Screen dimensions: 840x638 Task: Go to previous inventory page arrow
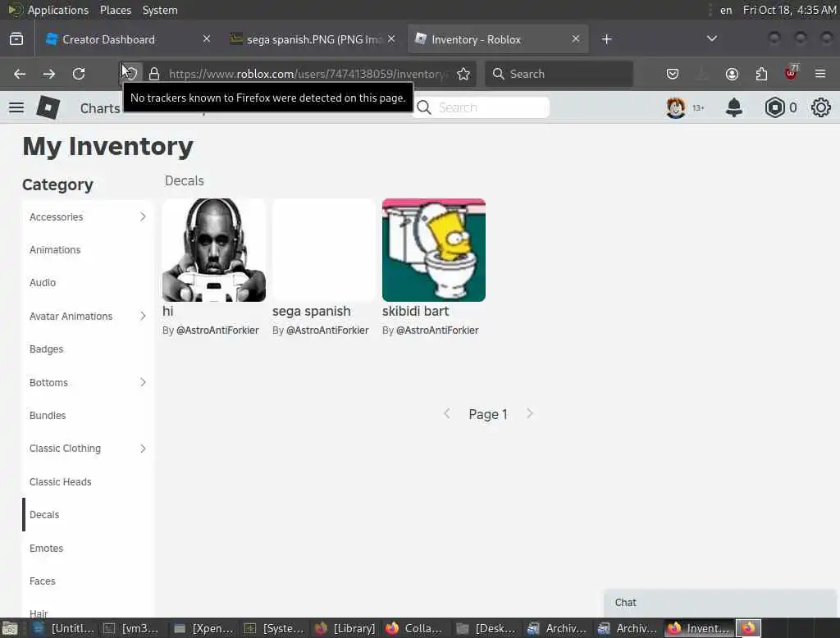447,414
